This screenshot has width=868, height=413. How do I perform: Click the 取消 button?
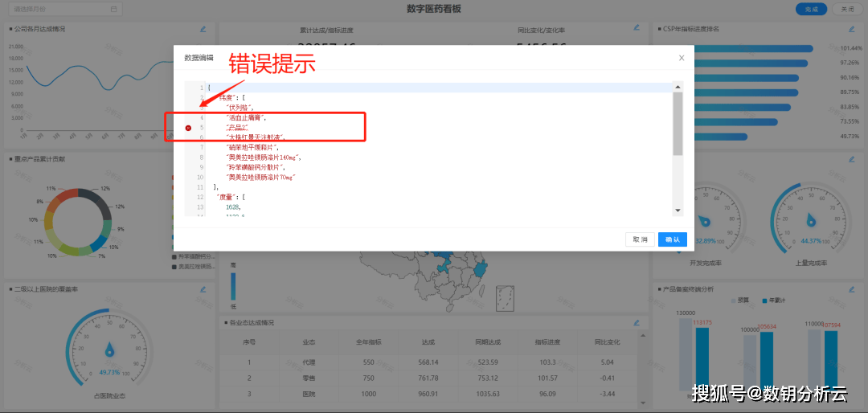coord(640,239)
